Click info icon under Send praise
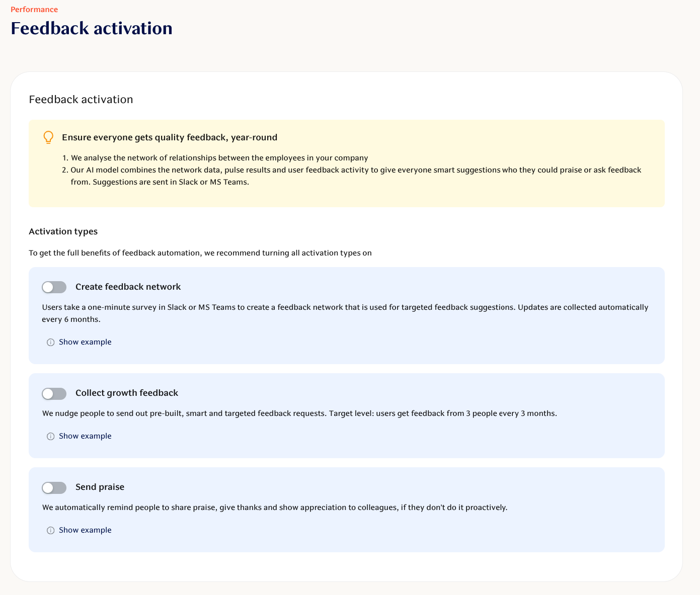 (50, 531)
